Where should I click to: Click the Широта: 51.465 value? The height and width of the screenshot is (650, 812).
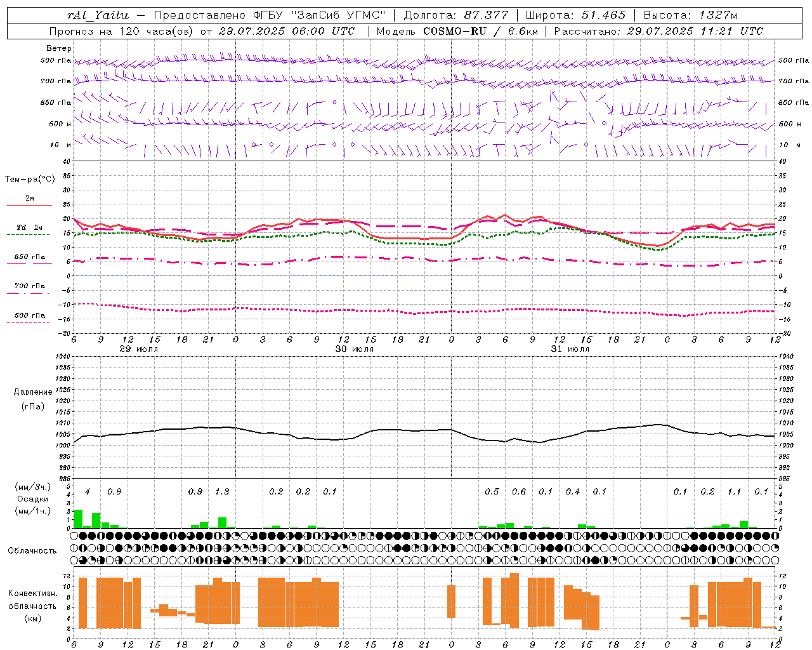575,15
